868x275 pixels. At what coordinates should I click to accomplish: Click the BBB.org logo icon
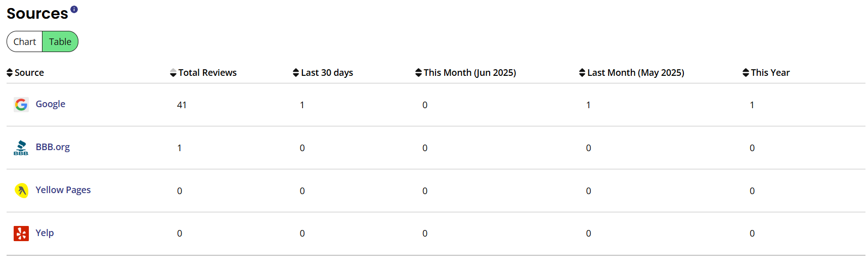point(21,148)
